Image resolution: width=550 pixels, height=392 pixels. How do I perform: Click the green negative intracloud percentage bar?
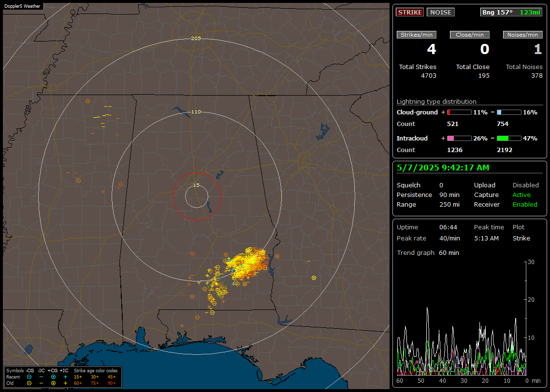click(x=509, y=139)
